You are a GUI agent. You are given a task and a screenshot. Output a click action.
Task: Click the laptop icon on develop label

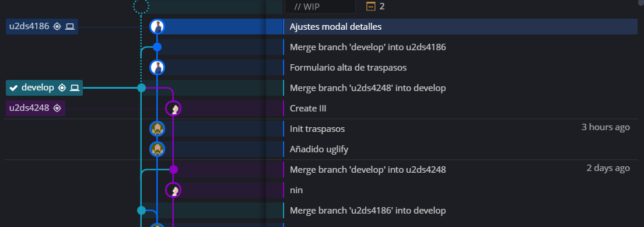click(74, 88)
